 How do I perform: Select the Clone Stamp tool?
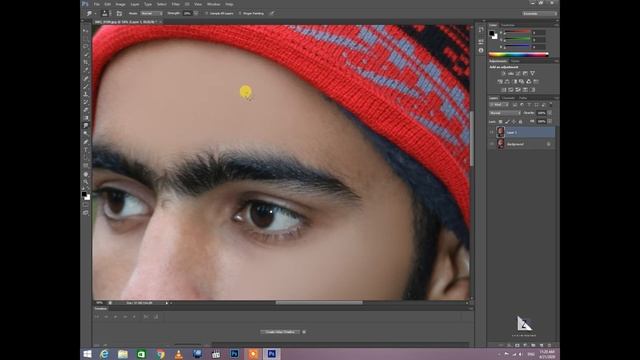(x=86, y=94)
